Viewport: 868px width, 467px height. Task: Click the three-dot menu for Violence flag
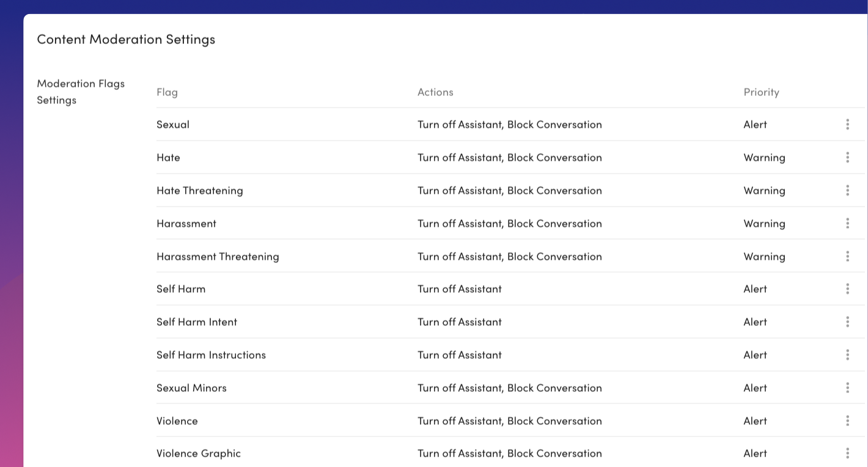847,421
